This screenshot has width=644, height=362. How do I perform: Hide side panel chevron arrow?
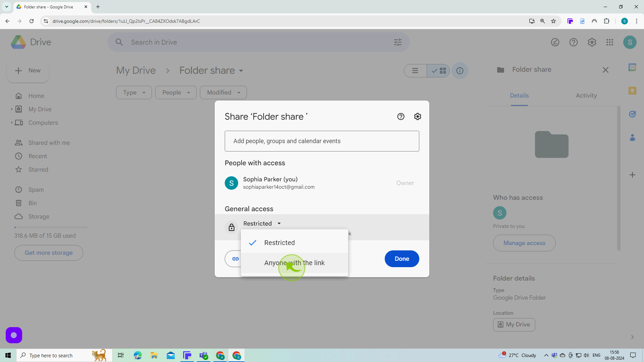(632, 337)
